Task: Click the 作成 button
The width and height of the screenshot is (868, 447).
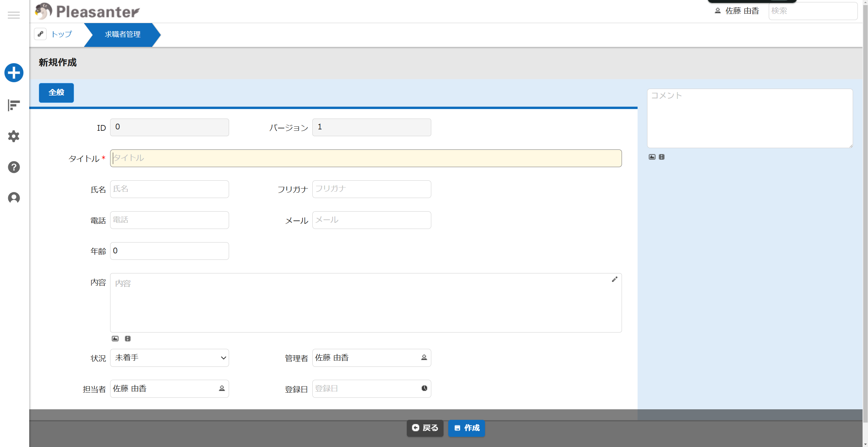Action: point(467,428)
